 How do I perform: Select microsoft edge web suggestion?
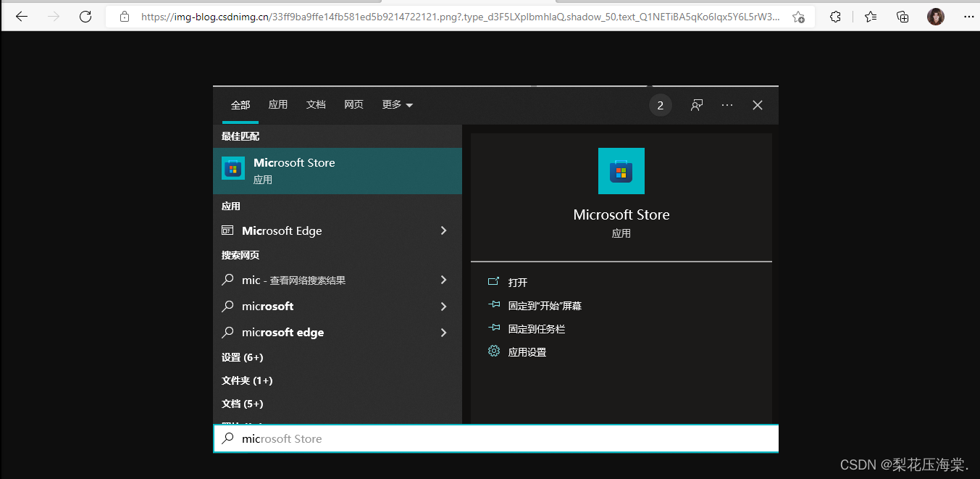point(338,332)
